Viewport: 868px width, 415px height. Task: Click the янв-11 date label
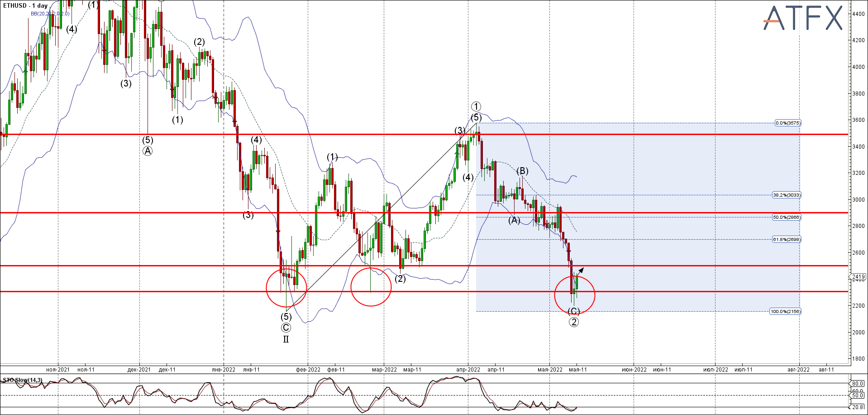coord(251,370)
